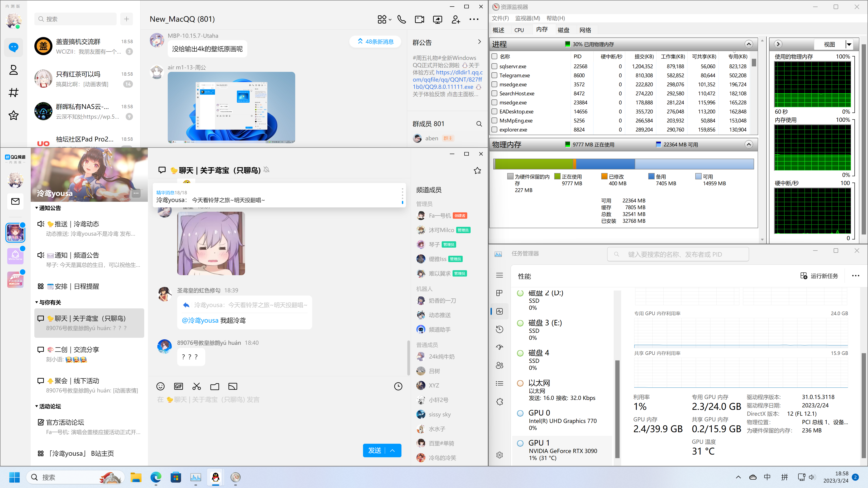Select the explorer.exe checkbox
The width and height of the screenshot is (868, 488).
click(x=494, y=130)
